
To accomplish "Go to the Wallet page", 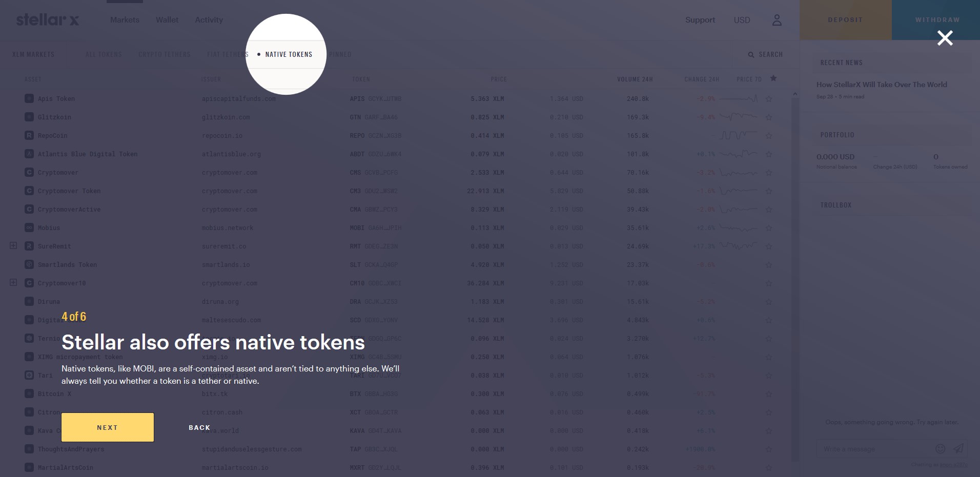I will [167, 20].
